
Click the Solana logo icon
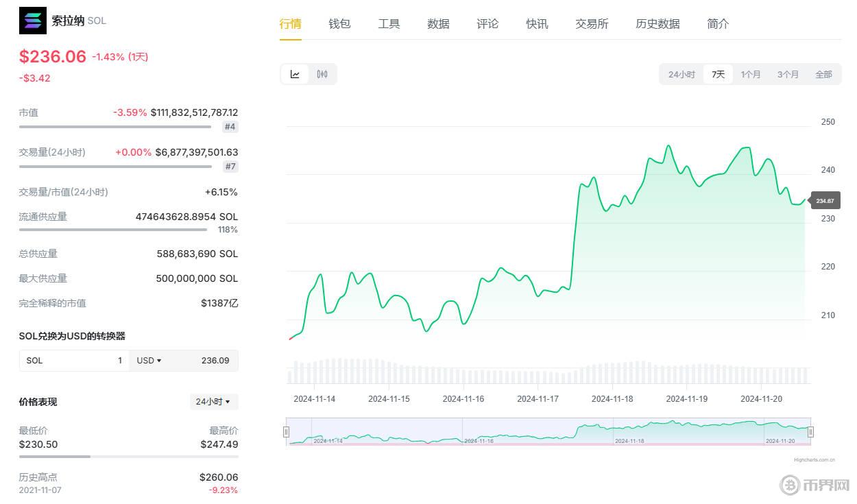[x=33, y=21]
